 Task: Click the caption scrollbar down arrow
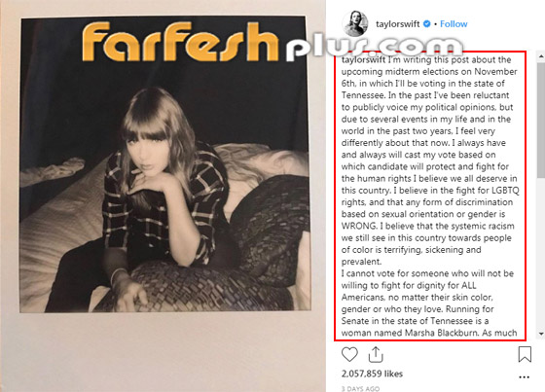point(541,334)
